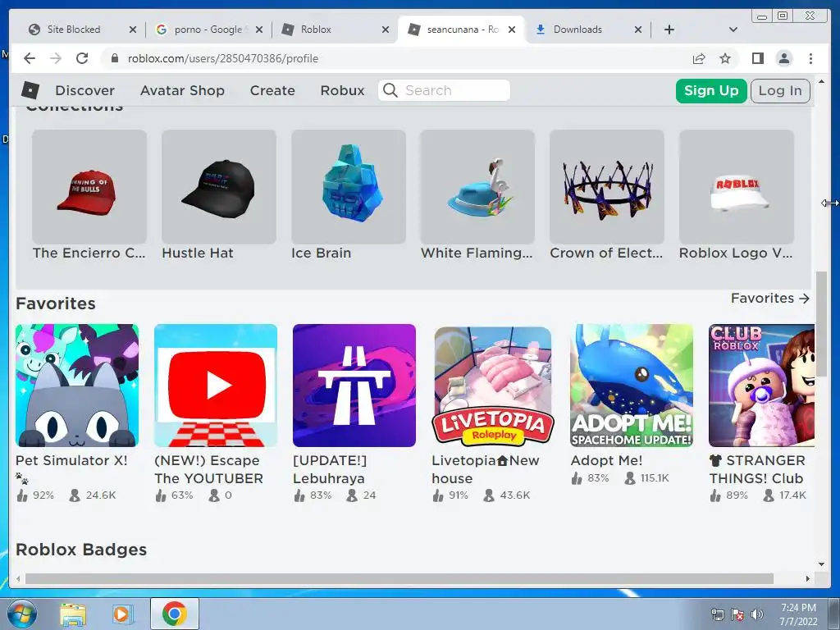Click the Ice Brain name link
Viewport: 840px width, 630px height.
[321, 253]
